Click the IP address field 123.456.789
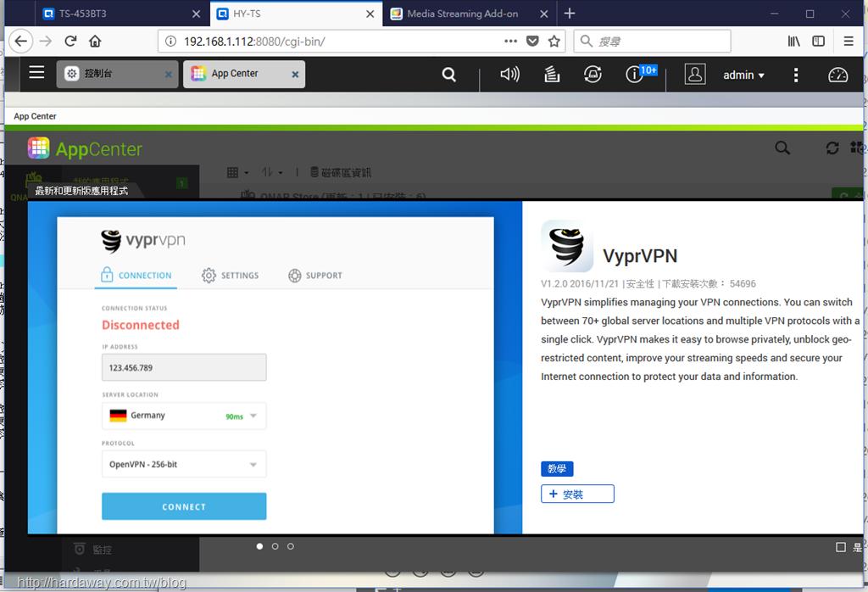Viewport: 868px width, 592px height. click(184, 368)
